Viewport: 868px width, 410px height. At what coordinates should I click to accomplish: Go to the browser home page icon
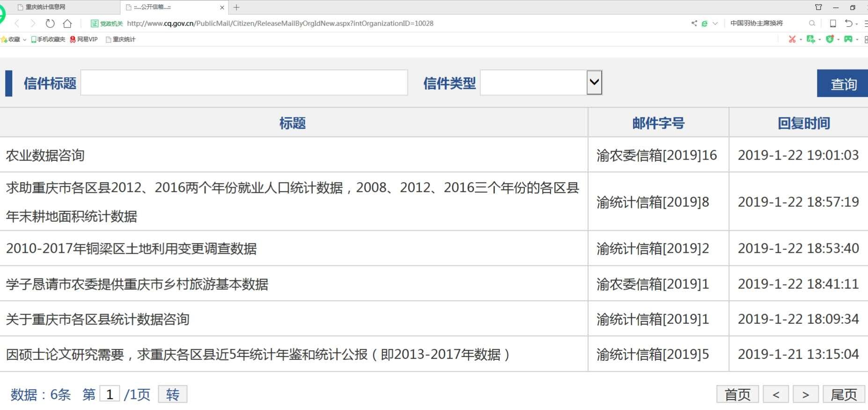click(x=67, y=23)
